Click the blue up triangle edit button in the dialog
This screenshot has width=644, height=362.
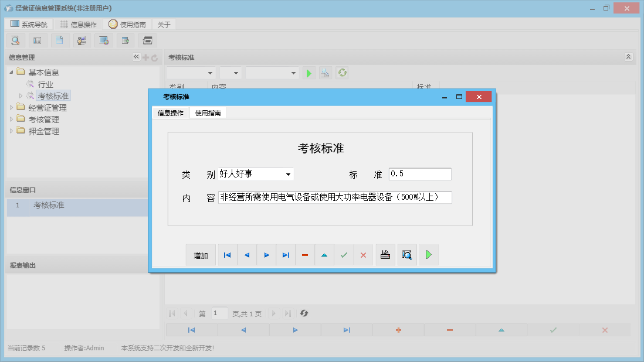tap(324, 255)
